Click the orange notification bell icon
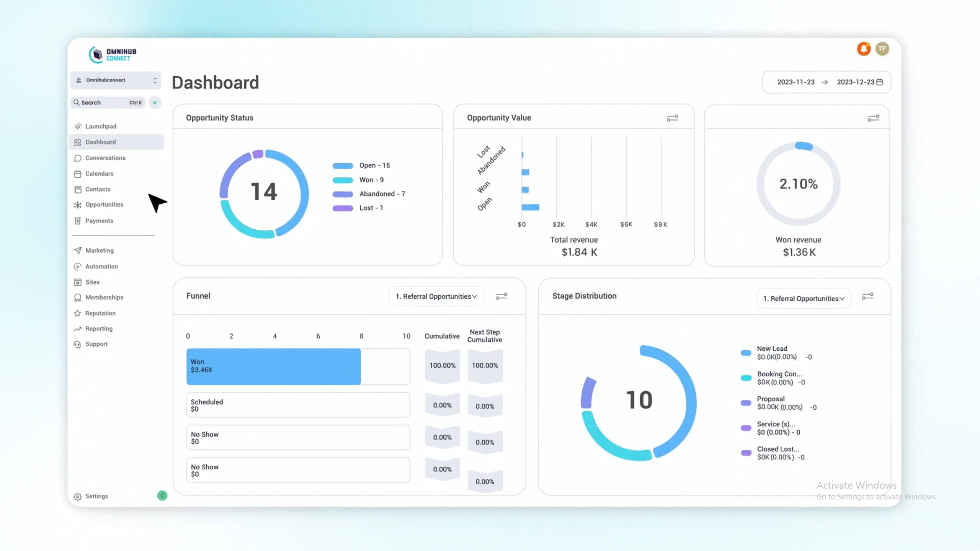980x551 pixels. (x=863, y=49)
